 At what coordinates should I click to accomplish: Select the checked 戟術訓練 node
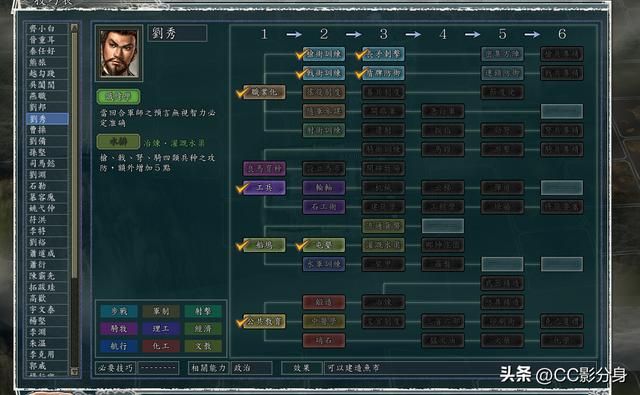[324, 73]
